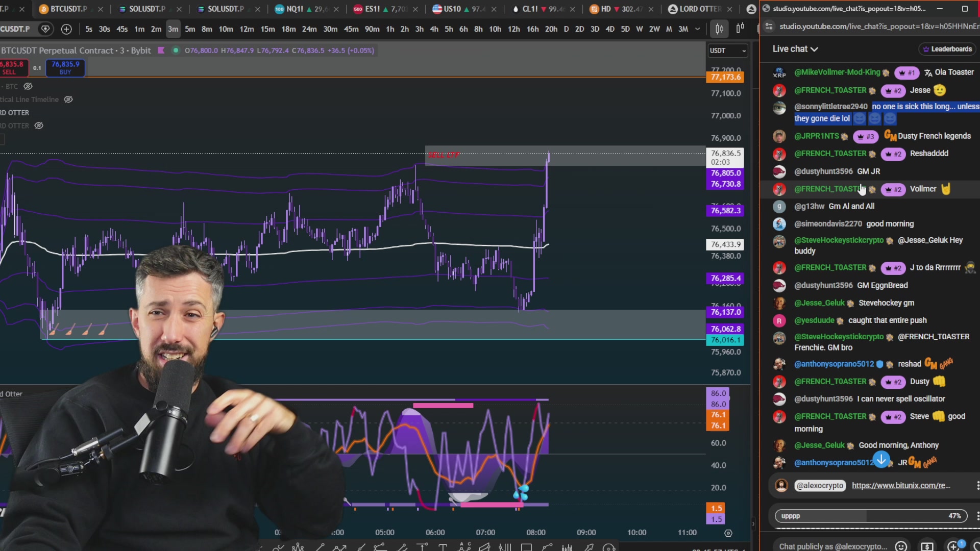Click the blue BUY price button
The width and height of the screenshot is (980, 551).
pyautogui.click(x=65, y=67)
